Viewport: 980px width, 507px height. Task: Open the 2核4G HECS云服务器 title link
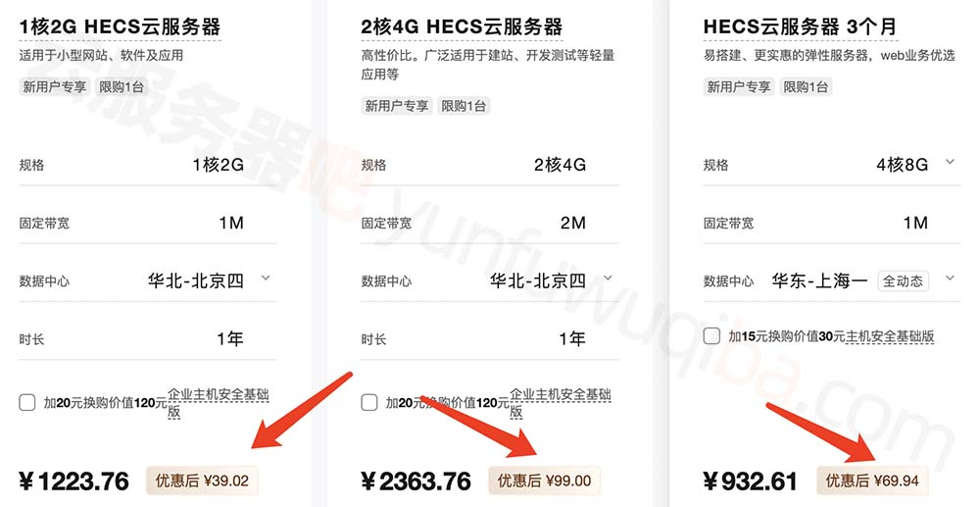(x=462, y=27)
